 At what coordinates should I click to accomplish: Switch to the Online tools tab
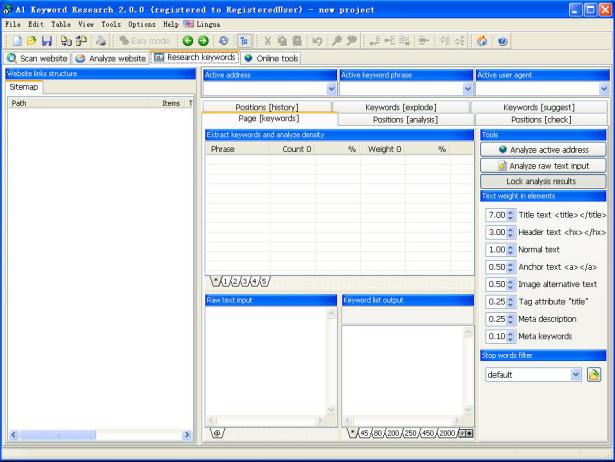tap(271, 58)
